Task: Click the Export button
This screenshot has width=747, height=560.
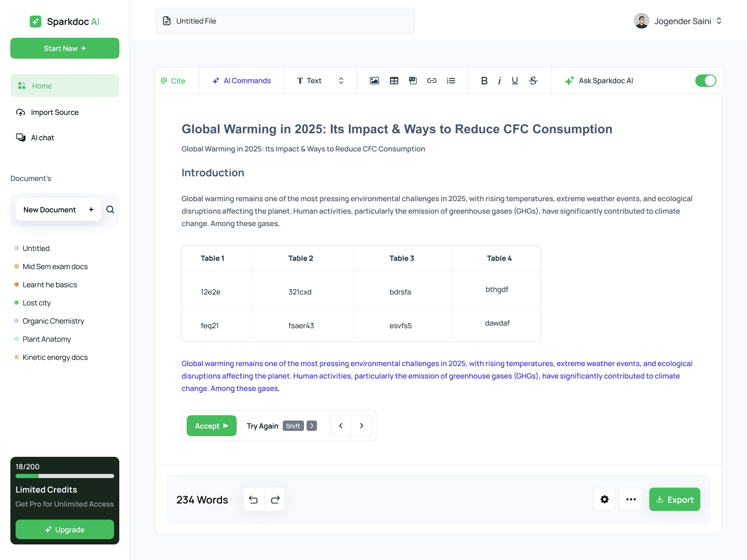Action: pyautogui.click(x=674, y=500)
